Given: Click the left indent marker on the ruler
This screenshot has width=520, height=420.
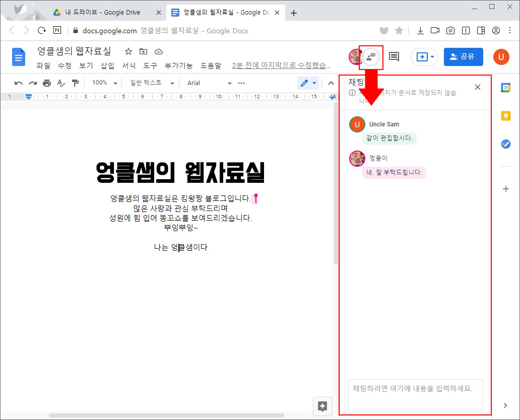Looking at the screenshot, I should click(29, 97).
